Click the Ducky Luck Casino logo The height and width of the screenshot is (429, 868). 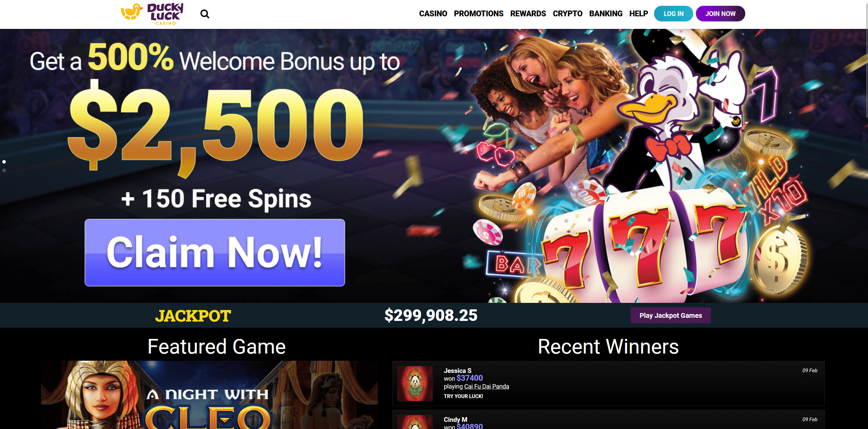[x=152, y=14]
